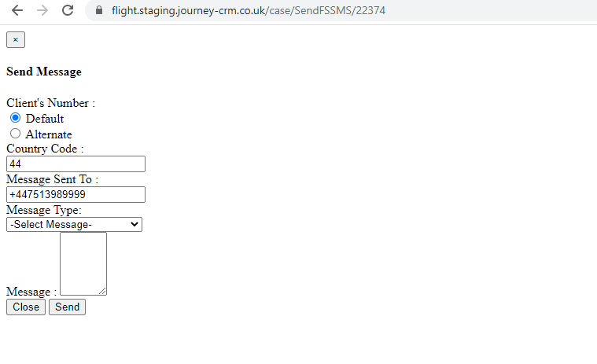Click the "Message Type:" label text
The width and height of the screenshot is (597, 364).
[44, 210]
